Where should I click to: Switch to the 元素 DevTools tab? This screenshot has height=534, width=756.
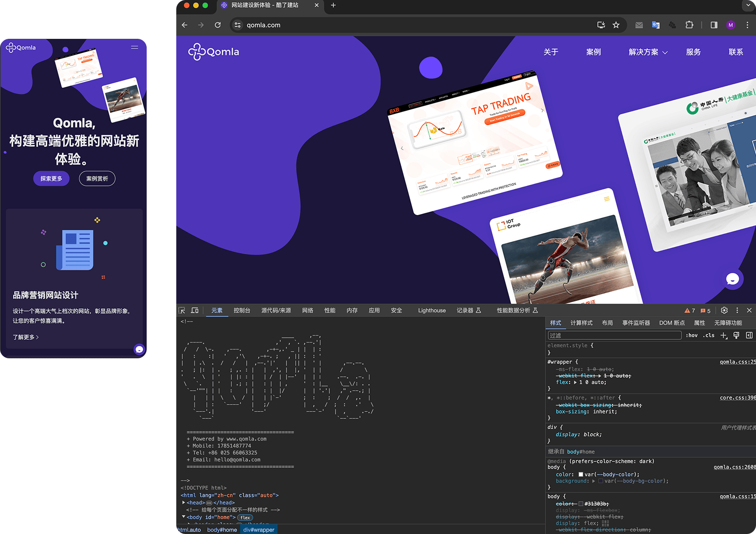pos(217,311)
